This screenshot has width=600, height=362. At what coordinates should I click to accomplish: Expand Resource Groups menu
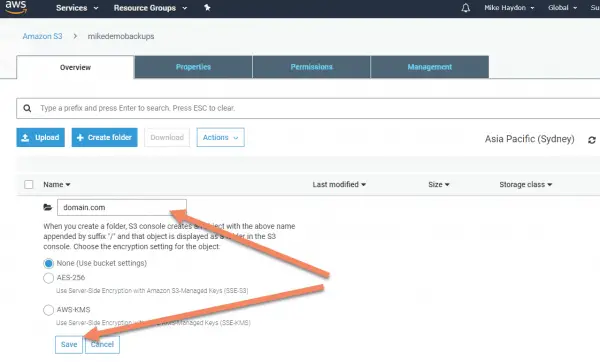(150, 8)
